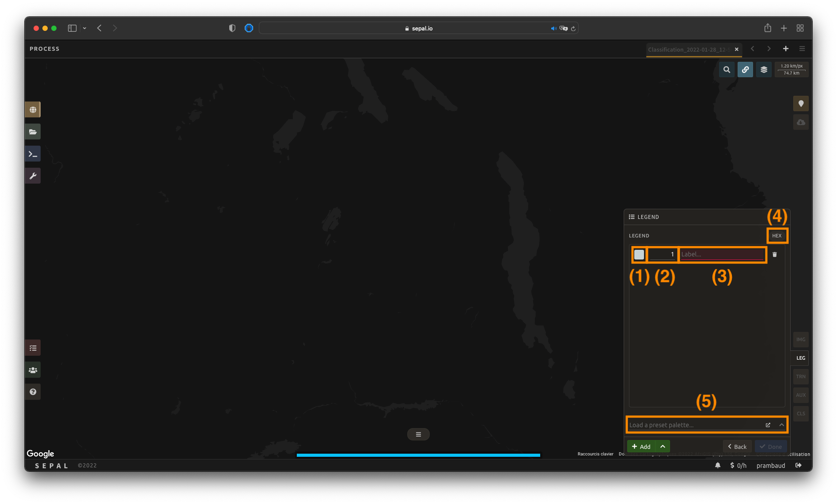Toggle HEX color display in legend
This screenshot has height=504, width=837.
[776, 236]
